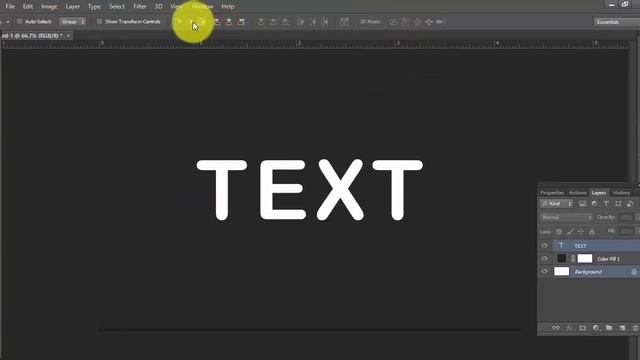Lock transparent pixels icon
Image resolution: width=640 pixels, height=360 pixels.
pos(559,231)
